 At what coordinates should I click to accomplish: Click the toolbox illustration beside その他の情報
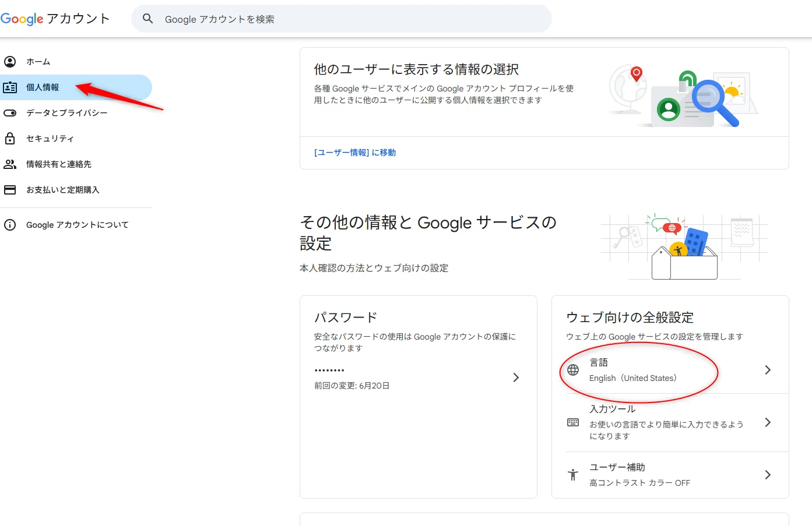(x=685, y=246)
